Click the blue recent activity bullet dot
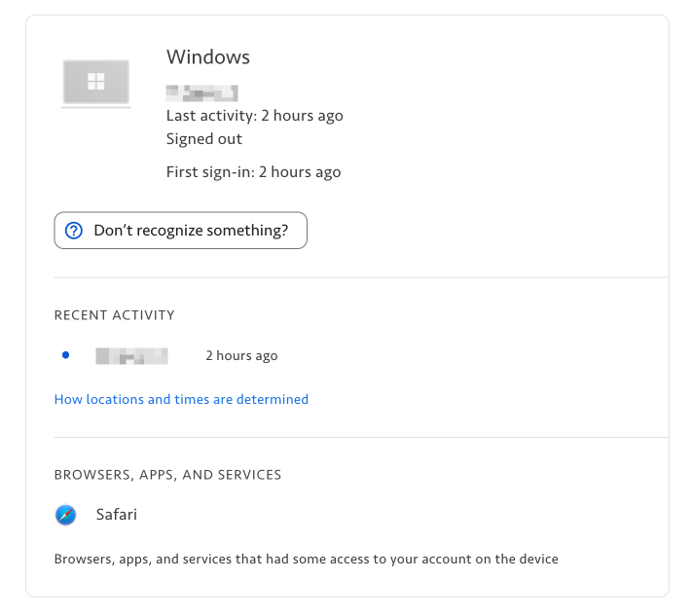Screen dimensions: 692x616 (x=65, y=355)
